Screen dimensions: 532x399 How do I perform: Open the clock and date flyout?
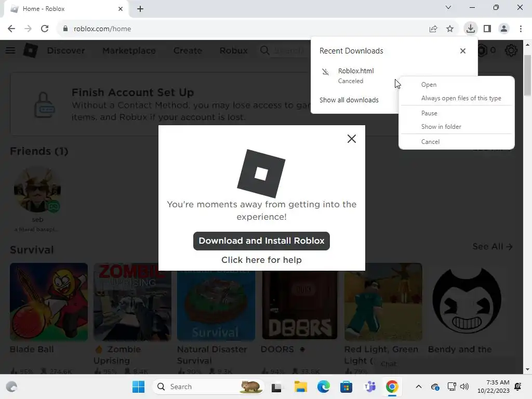pos(494,387)
